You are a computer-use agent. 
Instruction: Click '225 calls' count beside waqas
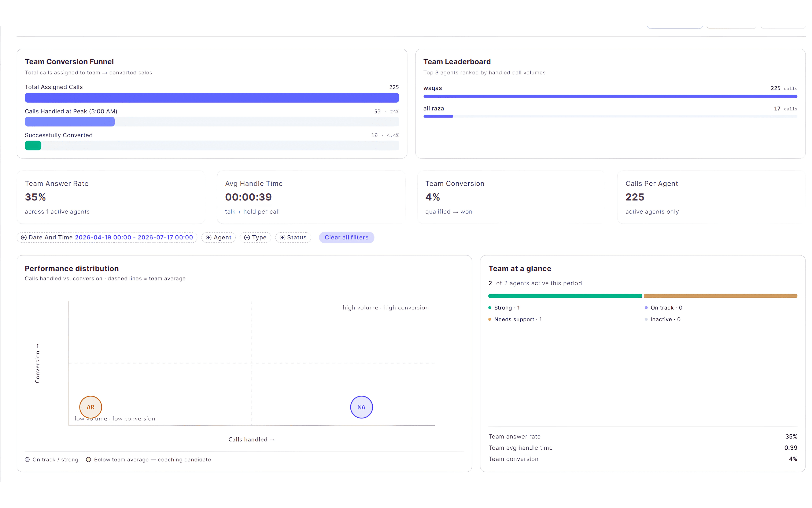pos(784,88)
